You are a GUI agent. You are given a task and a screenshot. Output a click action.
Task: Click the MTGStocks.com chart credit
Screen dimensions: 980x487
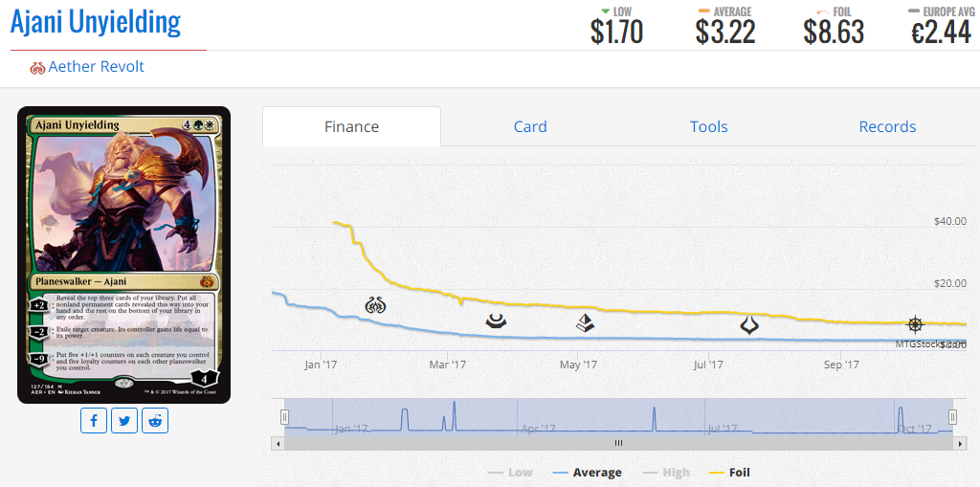pyautogui.click(x=930, y=343)
